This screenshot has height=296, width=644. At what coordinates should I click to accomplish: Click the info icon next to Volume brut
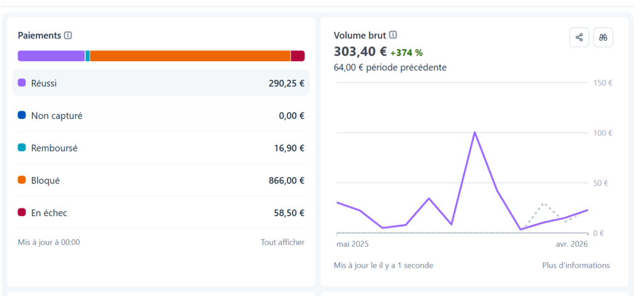[x=393, y=35]
